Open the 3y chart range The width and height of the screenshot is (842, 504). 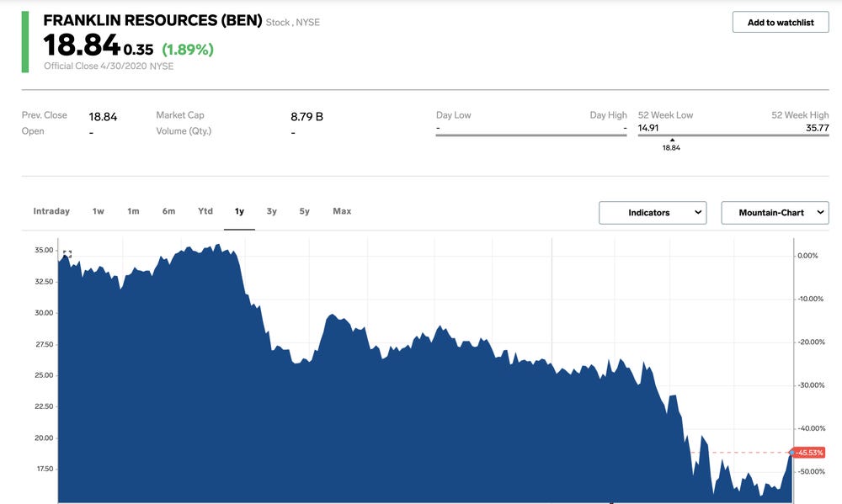(x=272, y=211)
